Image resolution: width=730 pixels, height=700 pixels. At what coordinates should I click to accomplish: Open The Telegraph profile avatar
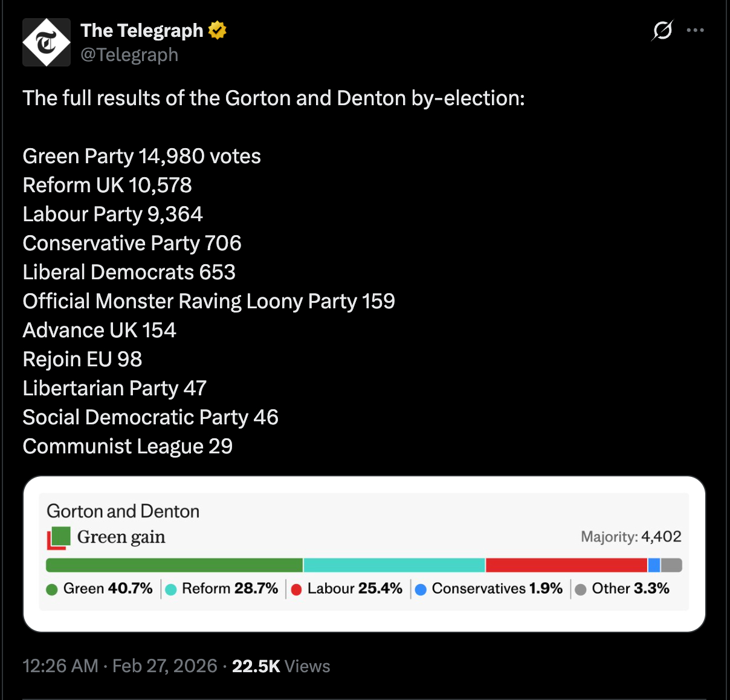[47, 42]
